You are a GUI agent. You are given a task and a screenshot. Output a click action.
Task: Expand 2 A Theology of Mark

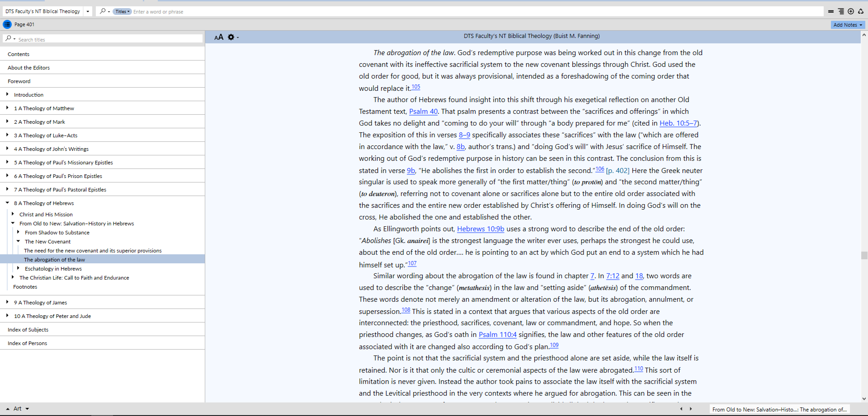(x=7, y=121)
